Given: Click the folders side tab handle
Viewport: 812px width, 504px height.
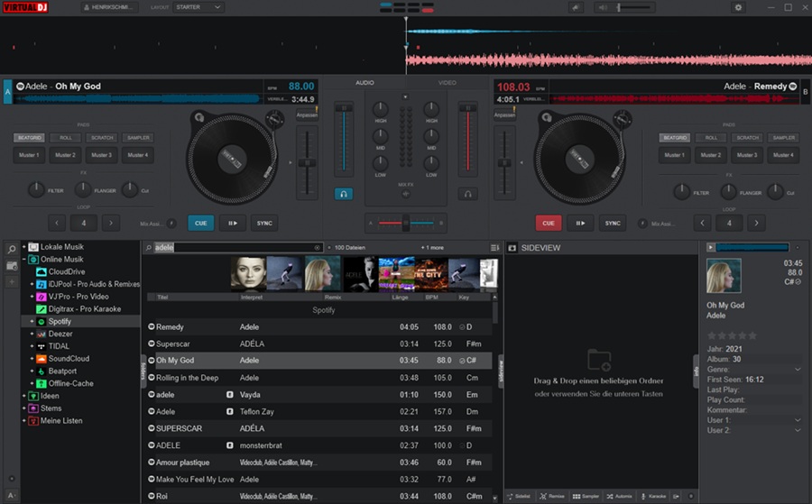Looking at the screenshot, I should pyautogui.click(x=143, y=371).
